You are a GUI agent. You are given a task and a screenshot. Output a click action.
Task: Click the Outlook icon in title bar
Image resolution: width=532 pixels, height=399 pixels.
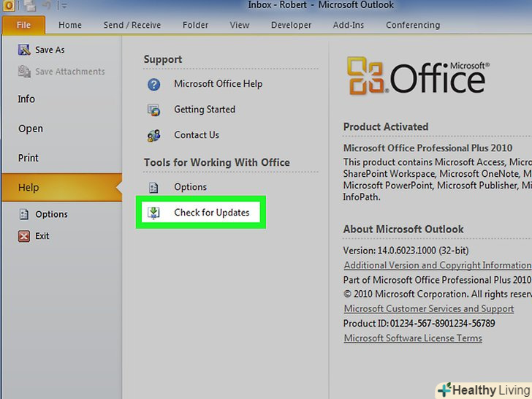[8, 5]
